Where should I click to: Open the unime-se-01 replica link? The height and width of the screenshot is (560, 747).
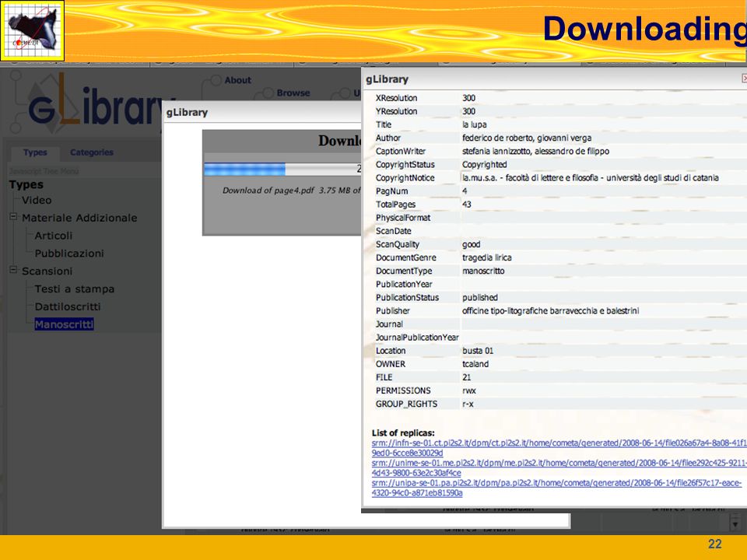click(x=559, y=467)
